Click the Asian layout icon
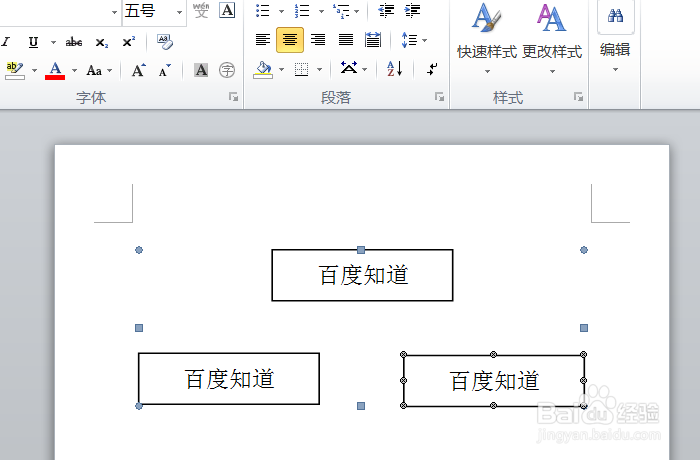The width and height of the screenshot is (700, 460). [349, 69]
